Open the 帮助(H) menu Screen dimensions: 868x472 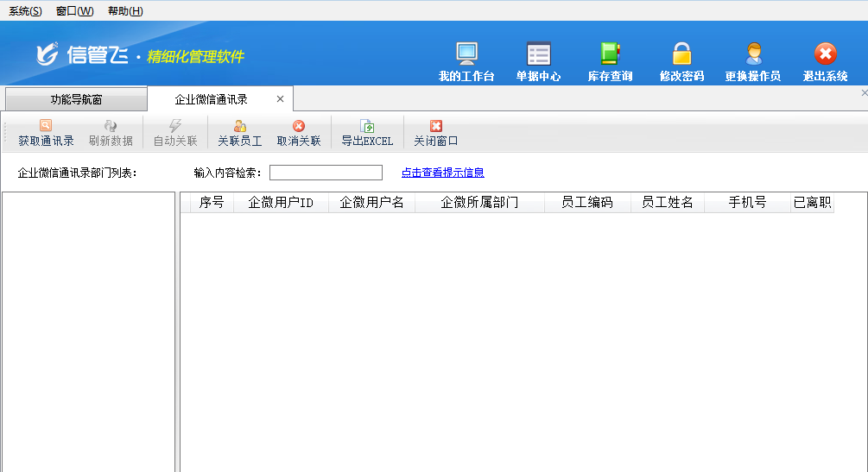[125, 11]
